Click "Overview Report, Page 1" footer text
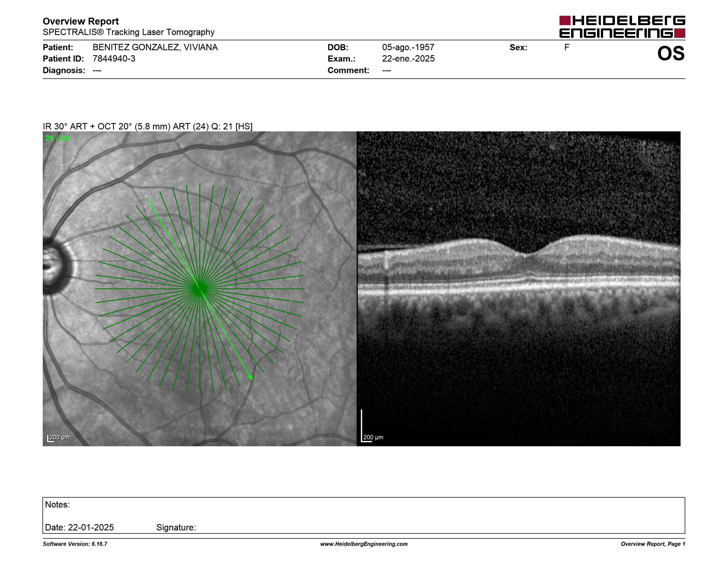The width and height of the screenshot is (728, 563). click(x=653, y=544)
